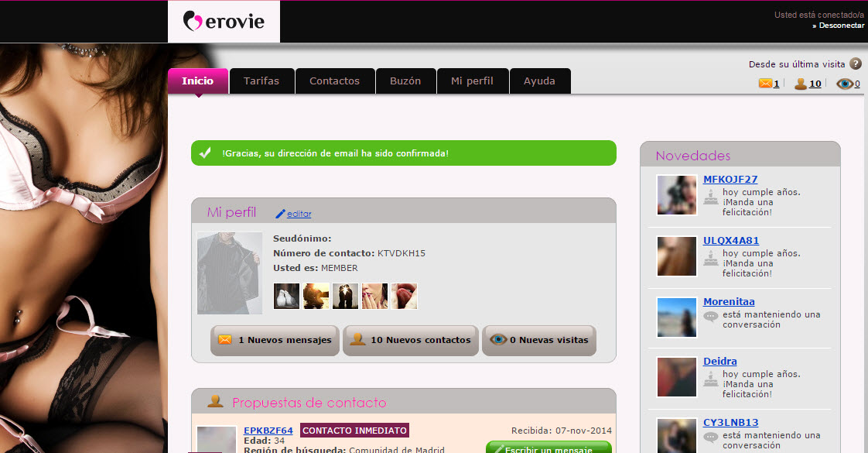Click Deidra's profile picture

tap(676, 377)
